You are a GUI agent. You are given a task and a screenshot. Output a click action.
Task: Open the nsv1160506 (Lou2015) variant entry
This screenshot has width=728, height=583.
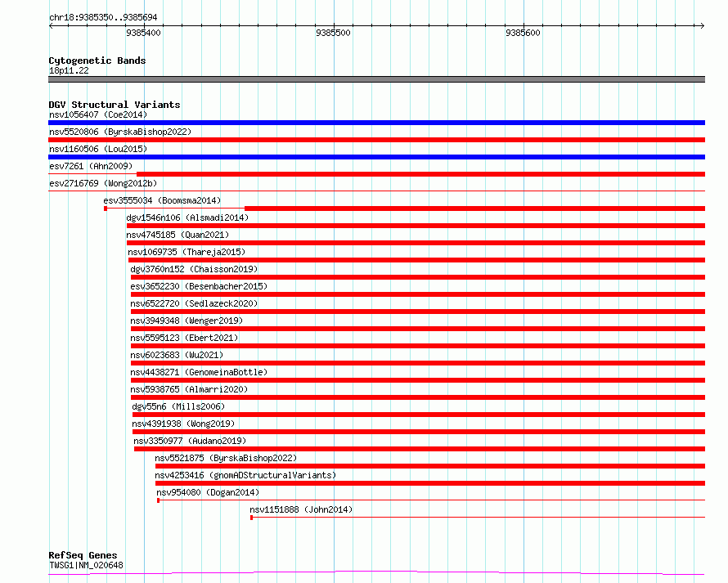coord(98,149)
